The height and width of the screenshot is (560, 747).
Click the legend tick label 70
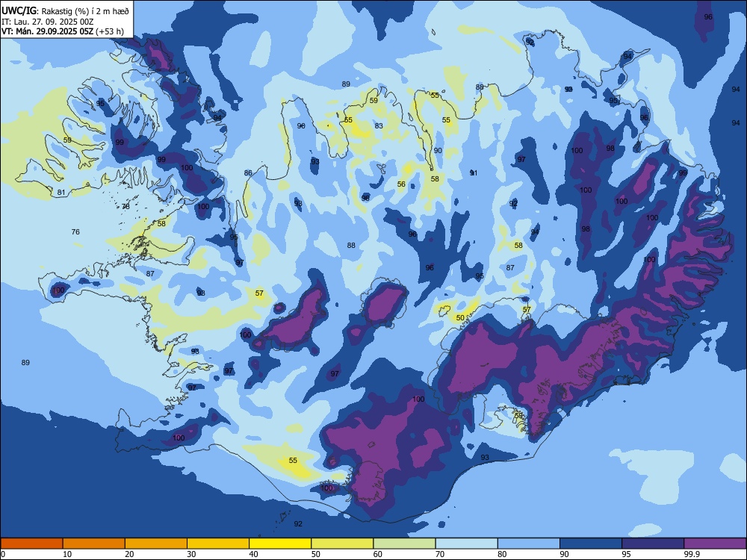pos(440,554)
